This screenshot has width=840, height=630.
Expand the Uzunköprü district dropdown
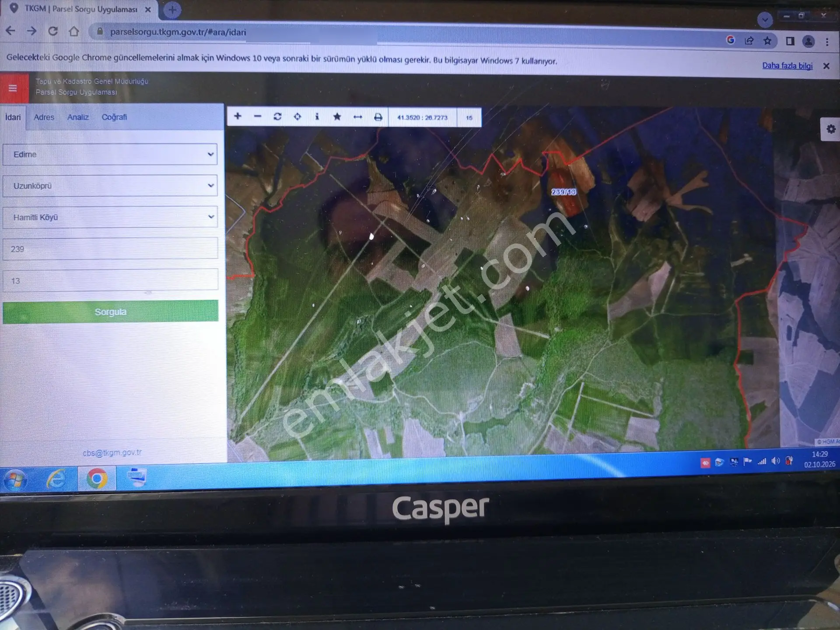[x=110, y=186]
